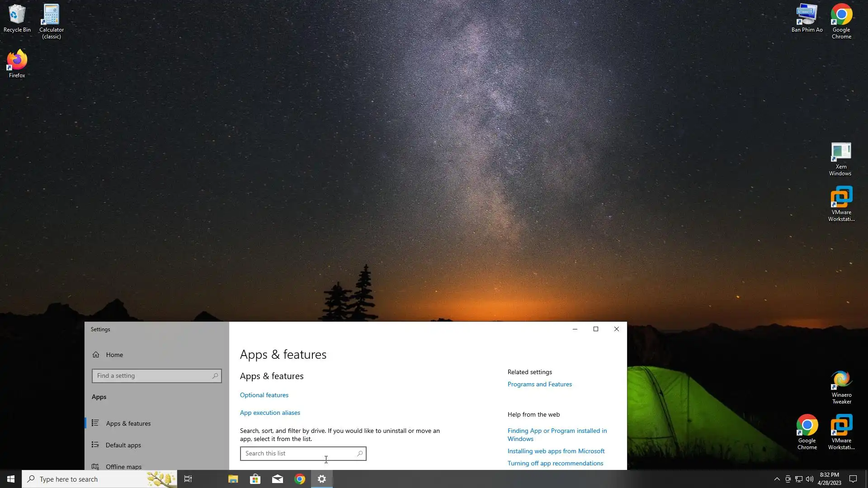This screenshot has height=488, width=868.
Task: Go to Settings Home
Action: click(114, 355)
